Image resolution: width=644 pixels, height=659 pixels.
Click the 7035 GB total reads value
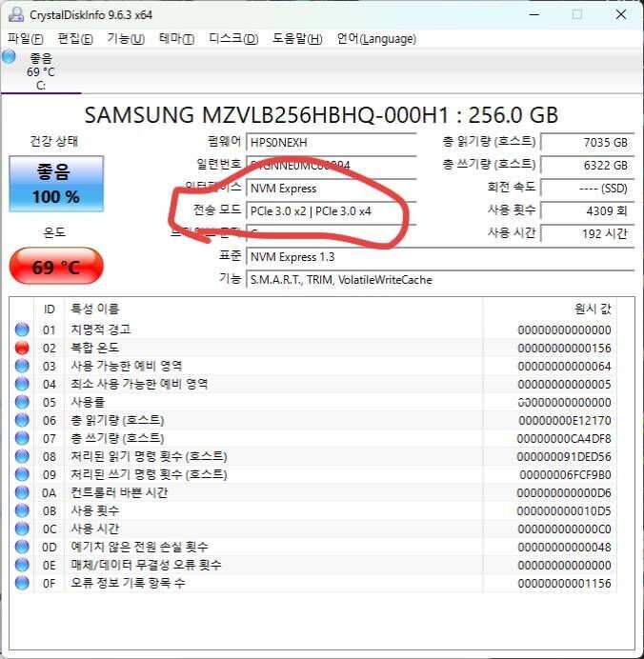(x=587, y=143)
